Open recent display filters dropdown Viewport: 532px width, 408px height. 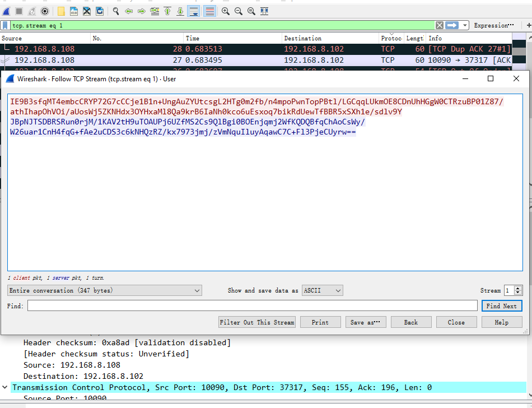tap(464, 25)
